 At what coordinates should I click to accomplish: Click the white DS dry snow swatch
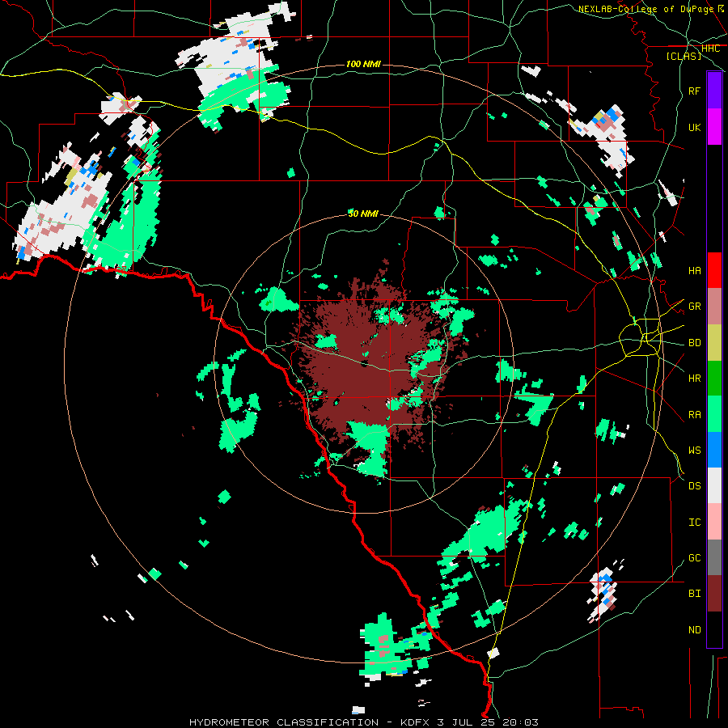(714, 485)
